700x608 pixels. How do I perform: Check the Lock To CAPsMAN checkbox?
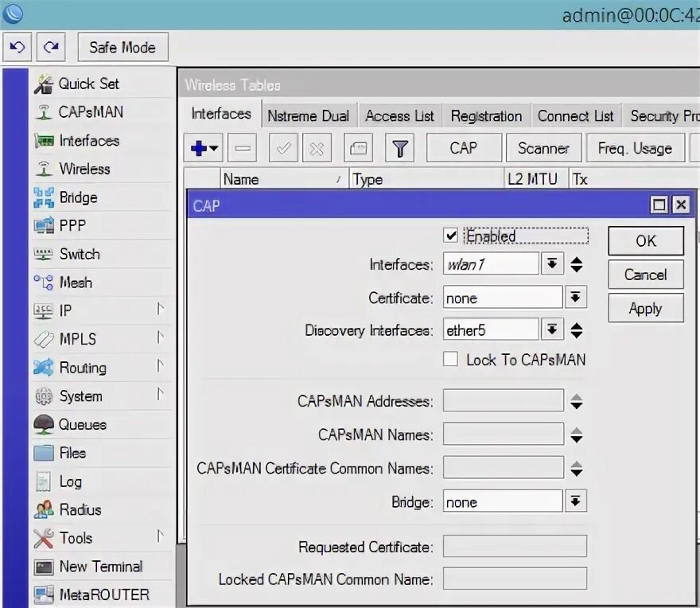[450, 359]
